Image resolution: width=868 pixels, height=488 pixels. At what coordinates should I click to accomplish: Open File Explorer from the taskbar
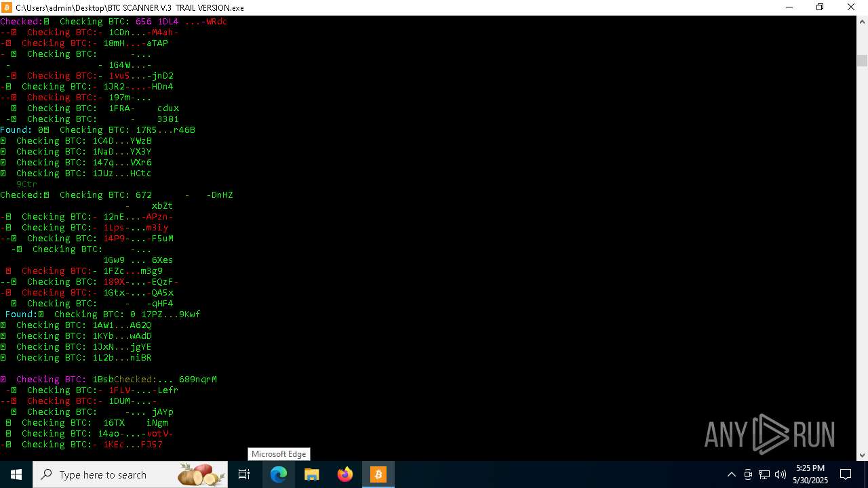pos(311,474)
